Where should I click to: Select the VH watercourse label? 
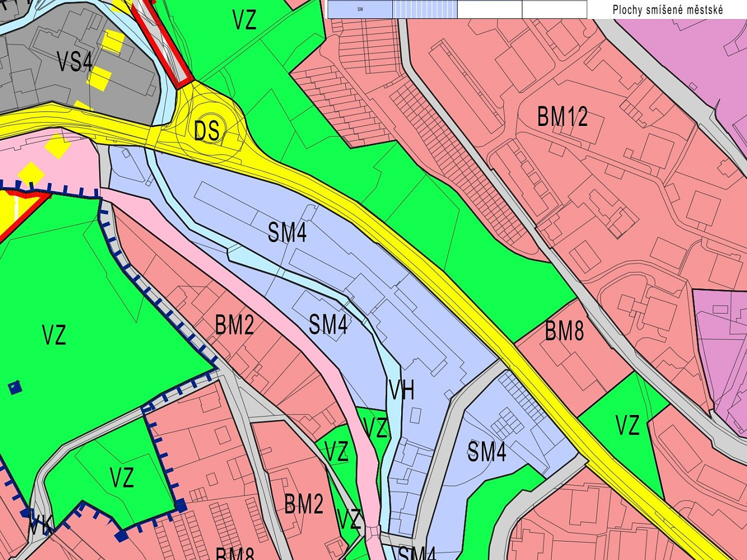click(x=401, y=390)
